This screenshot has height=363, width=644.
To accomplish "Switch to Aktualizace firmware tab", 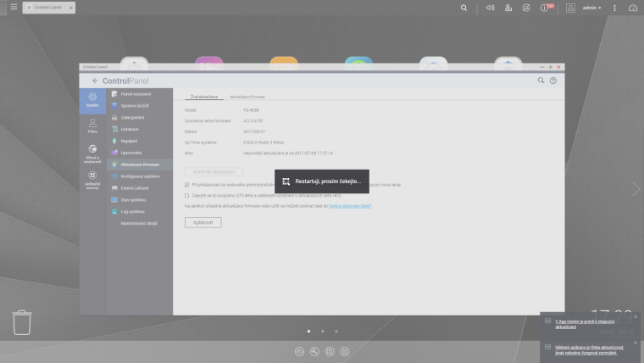I will (x=247, y=97).
